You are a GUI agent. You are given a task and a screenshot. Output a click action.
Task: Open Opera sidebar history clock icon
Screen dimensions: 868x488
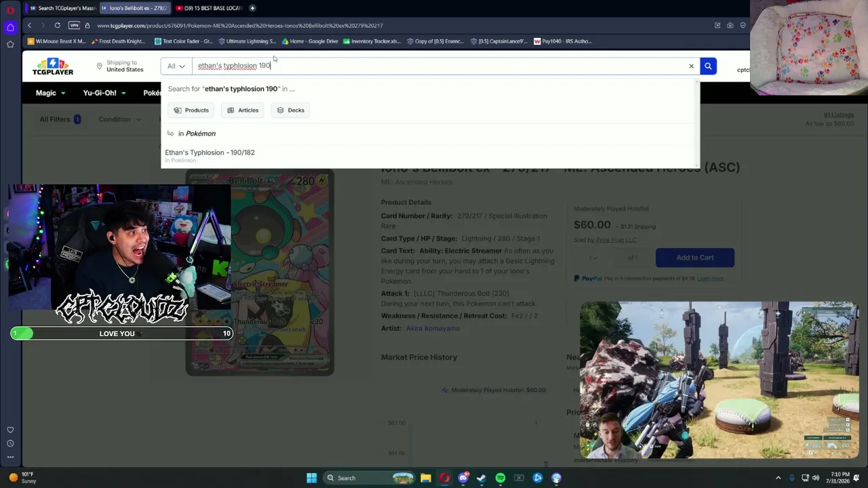pos(10,443)
